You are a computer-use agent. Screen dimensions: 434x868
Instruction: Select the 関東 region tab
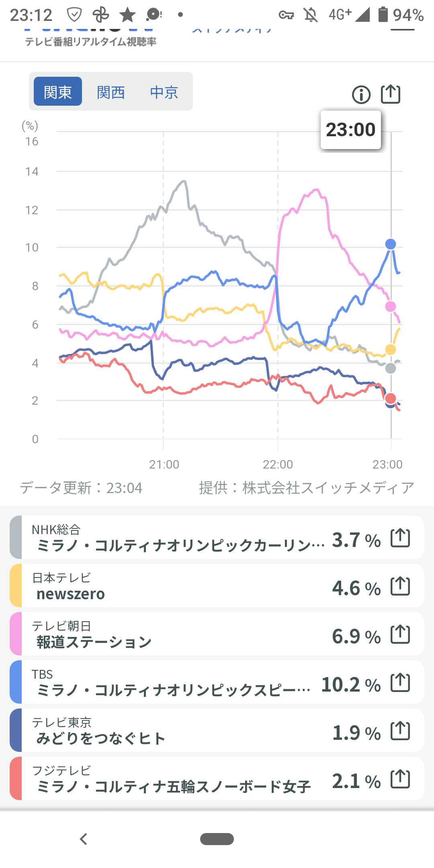[x=58, y=92]
